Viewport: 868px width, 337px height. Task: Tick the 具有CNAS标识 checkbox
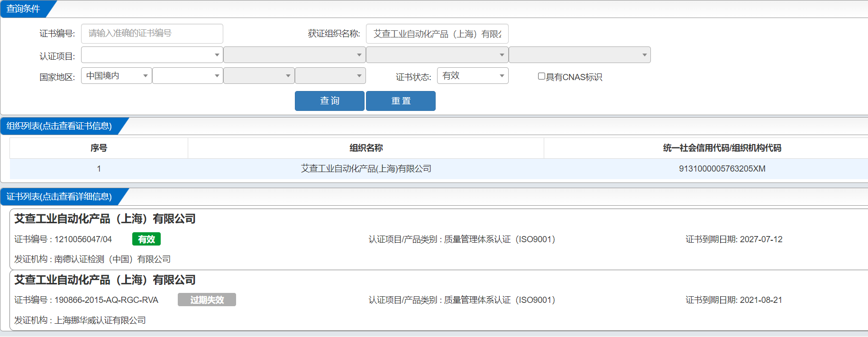(x=541, y=76)
